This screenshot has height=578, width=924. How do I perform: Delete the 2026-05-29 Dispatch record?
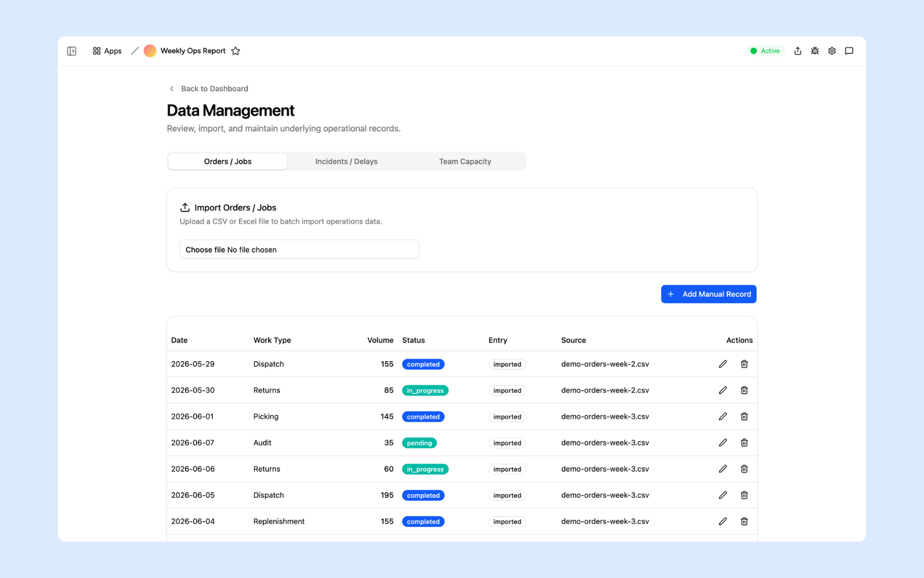point(744,364)
